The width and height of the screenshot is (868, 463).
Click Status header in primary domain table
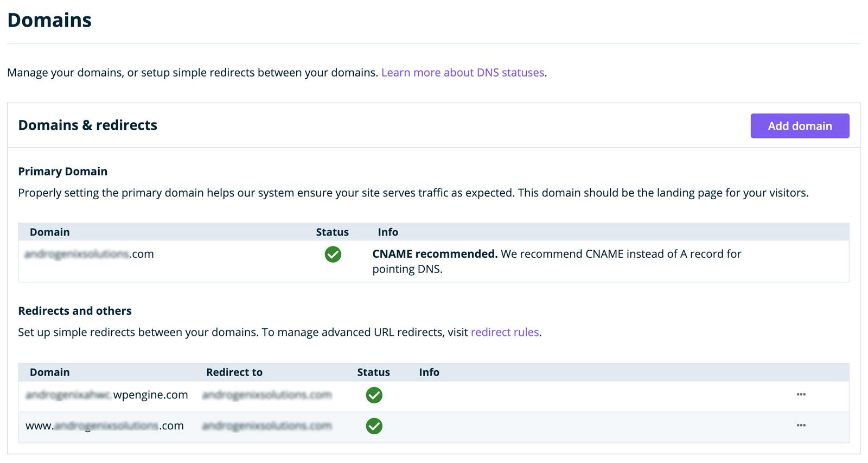(332, 232)
